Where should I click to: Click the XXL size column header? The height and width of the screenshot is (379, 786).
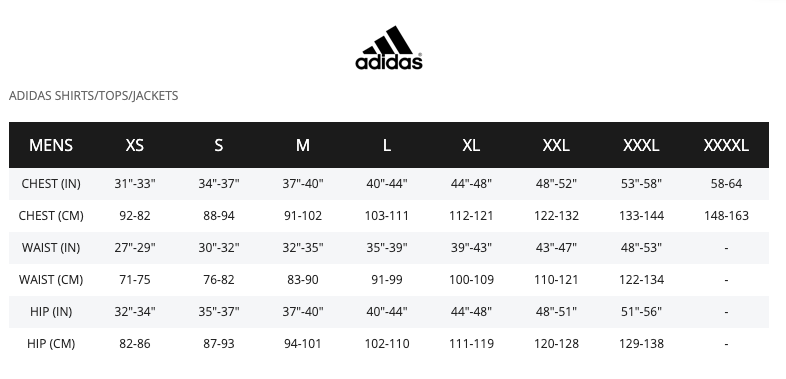pos(556,145)
